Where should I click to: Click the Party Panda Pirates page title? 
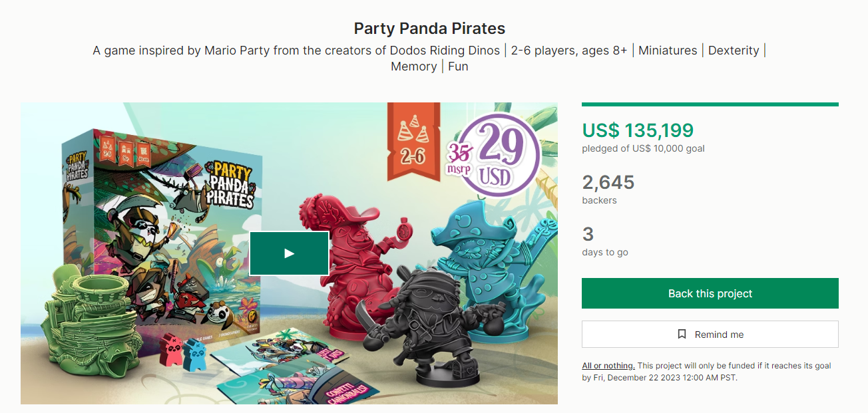click(x=429, y=29)
